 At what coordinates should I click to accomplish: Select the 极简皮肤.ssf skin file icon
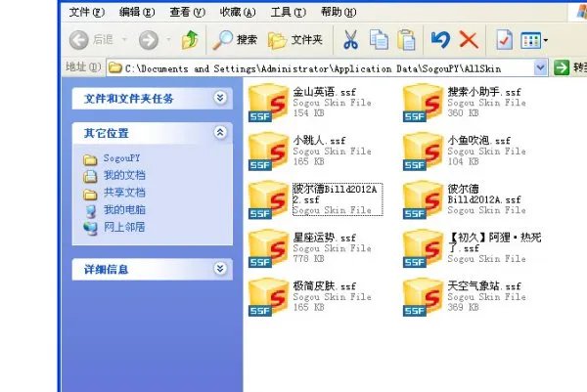(x=268, y=297)
